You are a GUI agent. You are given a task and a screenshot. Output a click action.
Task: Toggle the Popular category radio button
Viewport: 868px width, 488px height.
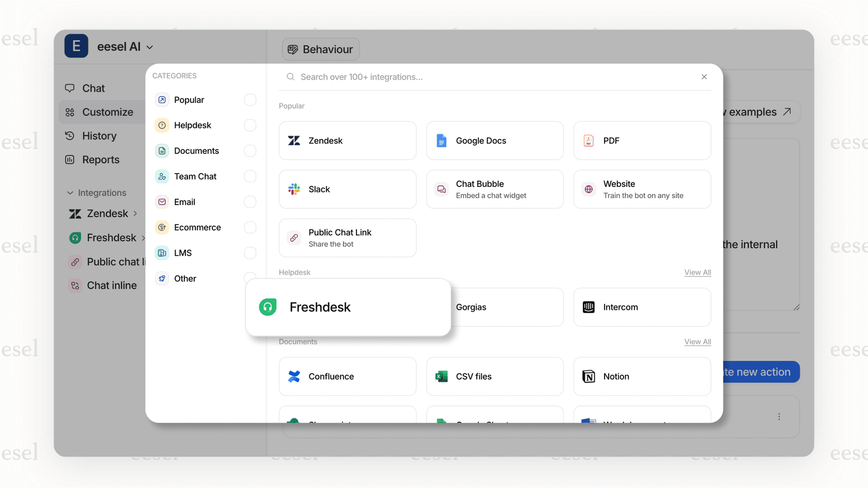coord(250,100)
